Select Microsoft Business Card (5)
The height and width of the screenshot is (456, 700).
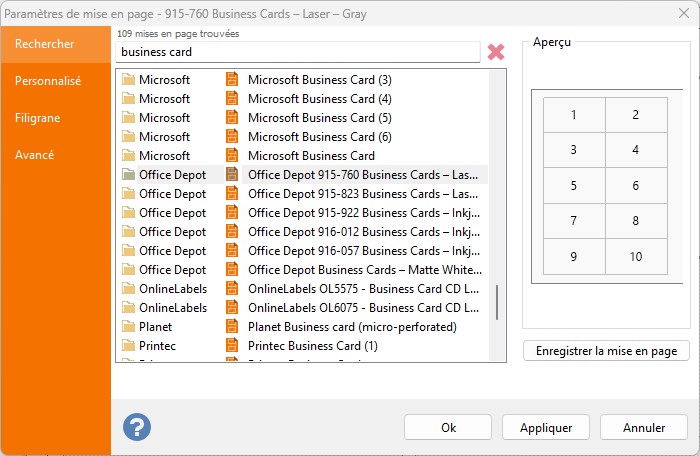point(320,117)
